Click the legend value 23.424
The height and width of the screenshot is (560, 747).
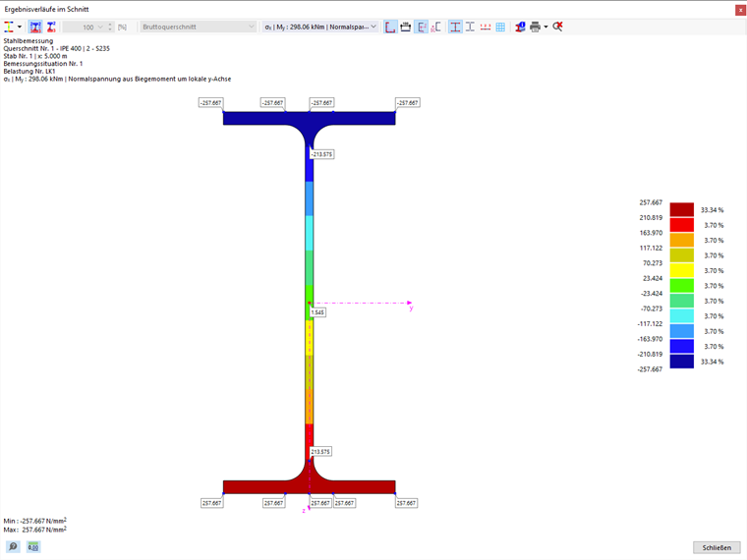[x=653, y=278]
